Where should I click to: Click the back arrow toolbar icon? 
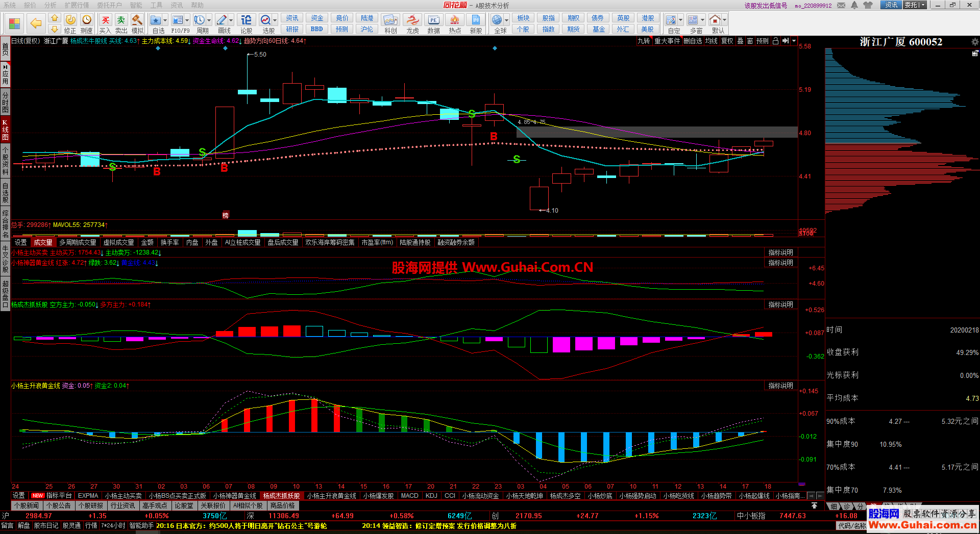pos(36,23)
